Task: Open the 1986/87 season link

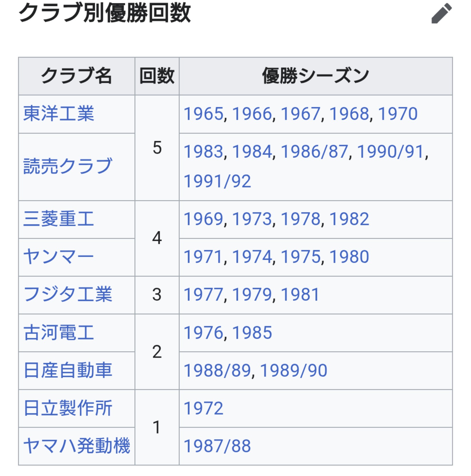Action: 314,151
